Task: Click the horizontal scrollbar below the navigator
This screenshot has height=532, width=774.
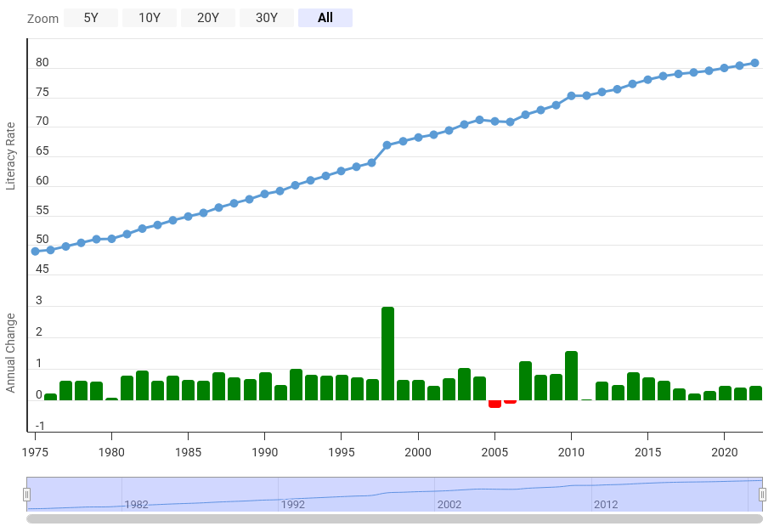Action: [x=394, y=518]
